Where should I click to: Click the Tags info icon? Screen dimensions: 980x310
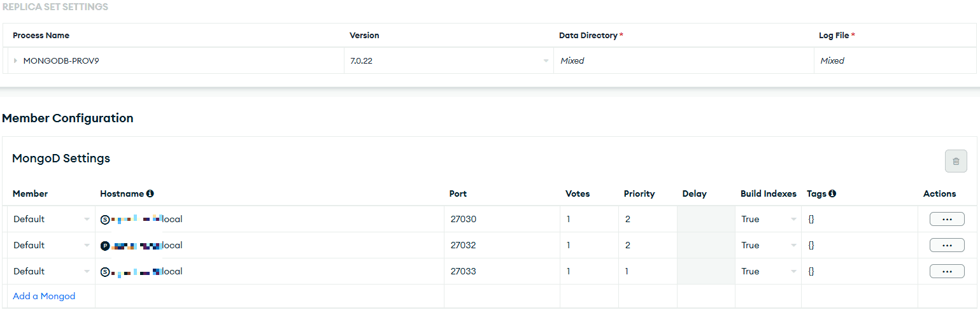832,194
